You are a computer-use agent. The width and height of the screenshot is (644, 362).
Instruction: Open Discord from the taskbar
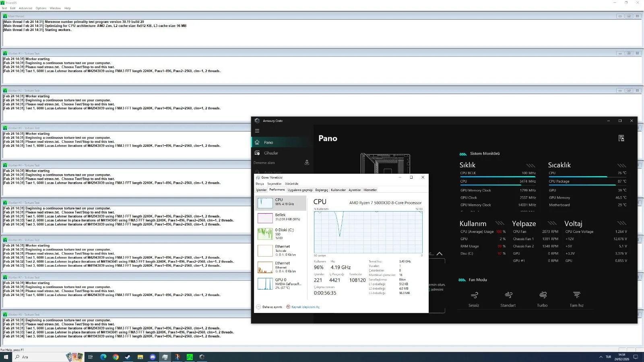(x=153, y=357)
